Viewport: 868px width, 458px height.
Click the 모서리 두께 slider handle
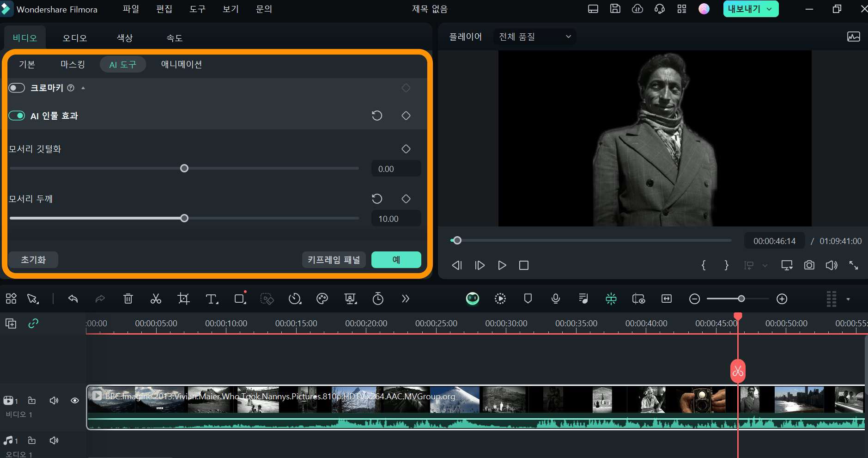coord(184,218)
